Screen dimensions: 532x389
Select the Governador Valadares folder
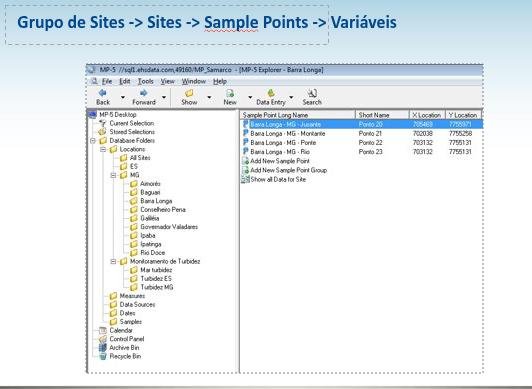click(x=169, y=227)
